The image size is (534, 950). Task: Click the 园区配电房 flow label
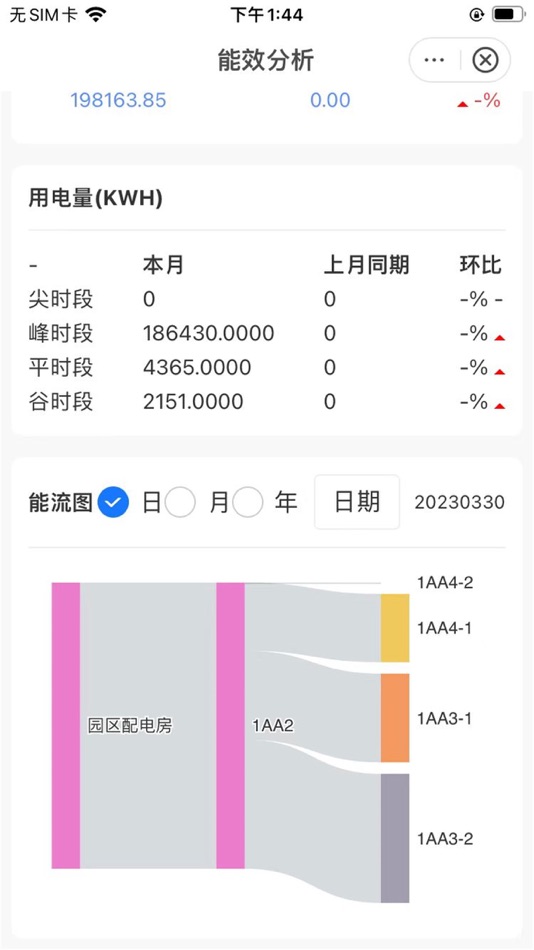[x=130, y=726]
